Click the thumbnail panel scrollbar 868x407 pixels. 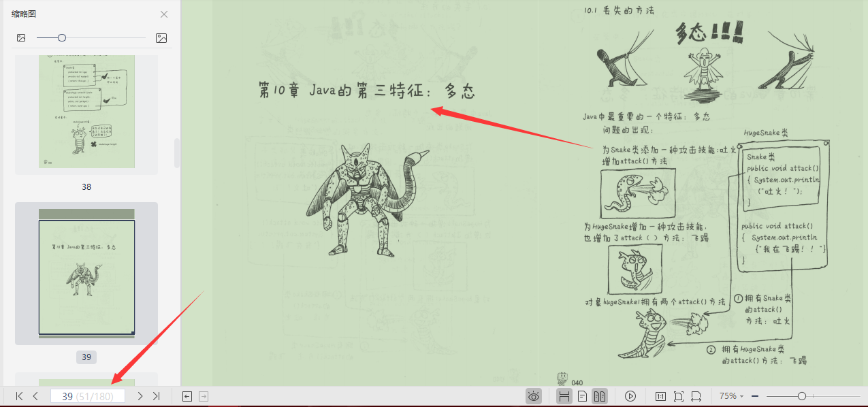(177, 153)
